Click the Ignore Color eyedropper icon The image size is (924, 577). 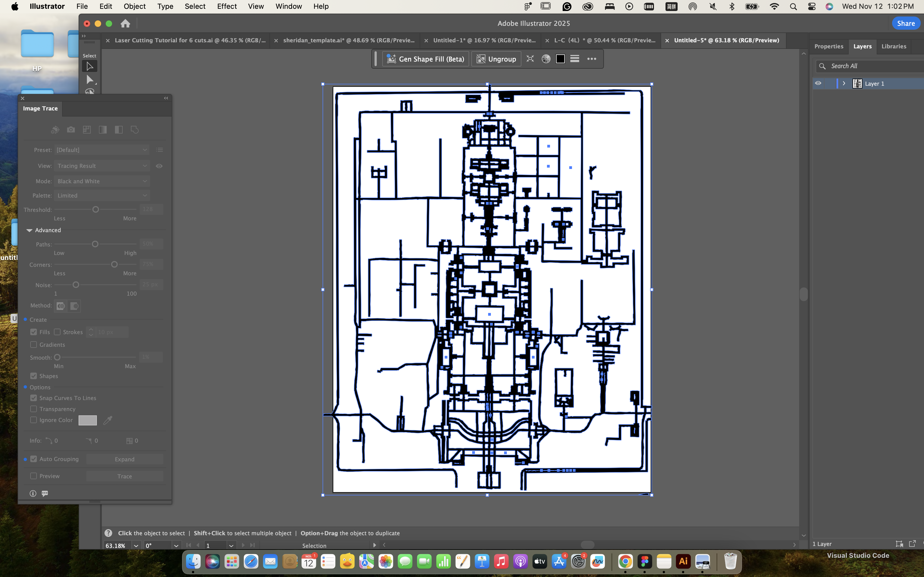(x=108, y=420)
